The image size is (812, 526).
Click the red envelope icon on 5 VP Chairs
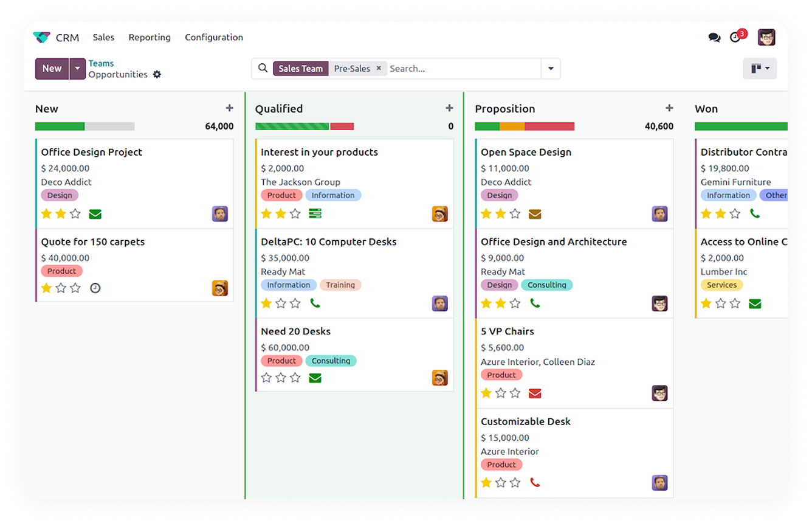[535, 393]
